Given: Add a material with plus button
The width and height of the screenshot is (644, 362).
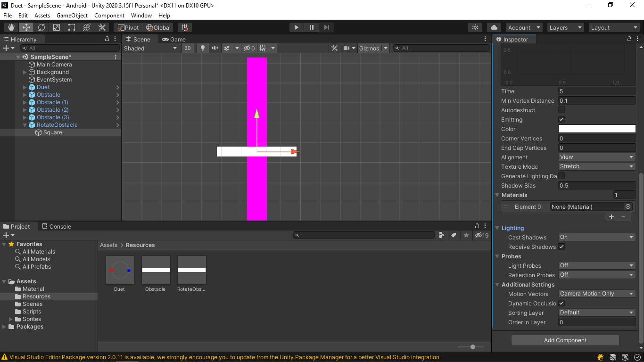Looking at the screenshot, I should (611, 217).
